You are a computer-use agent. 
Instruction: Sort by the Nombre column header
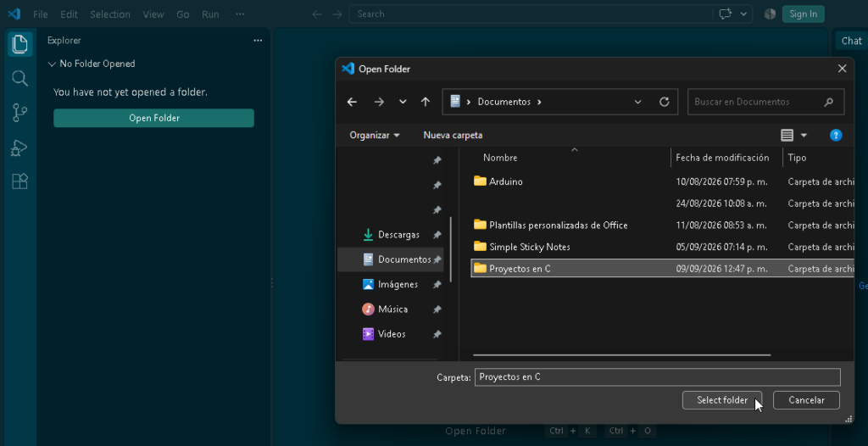[500, 158]
